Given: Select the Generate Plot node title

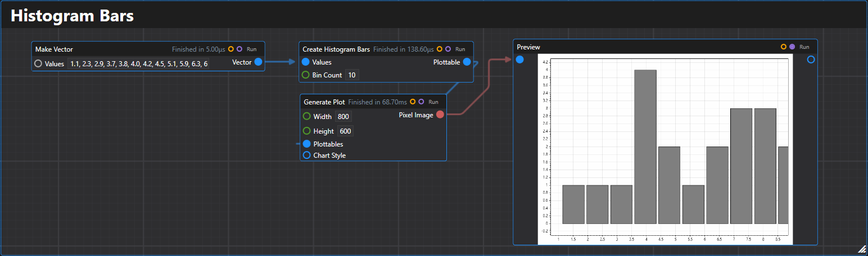Looking at the screenshot, I should point(324,102).
